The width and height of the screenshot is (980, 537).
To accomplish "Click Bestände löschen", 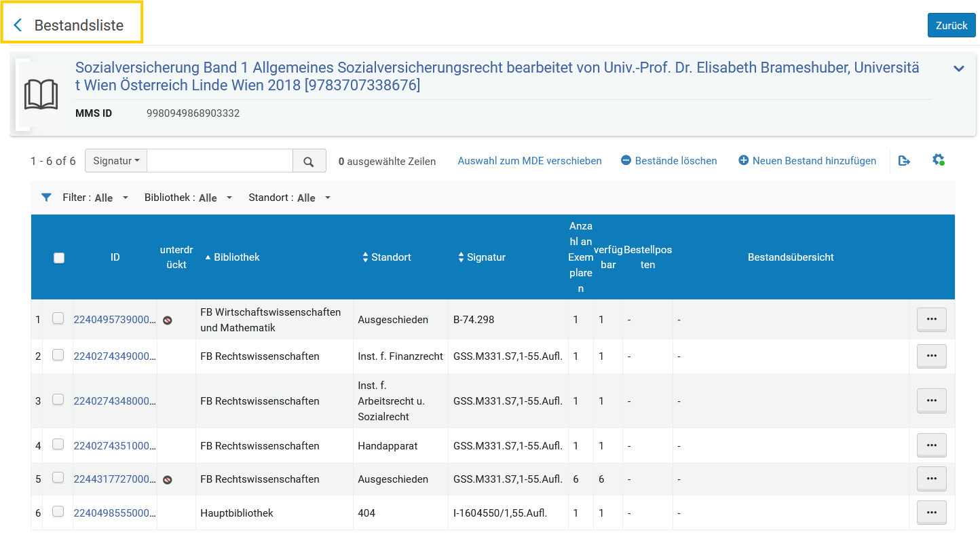I will [x=669, y=161].
